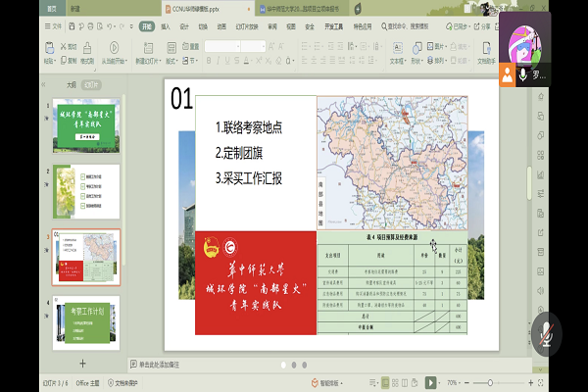Switch to the Design (设计) ribbon tab
The width and height of the screenshot is (588, 392).
[184, 26]
